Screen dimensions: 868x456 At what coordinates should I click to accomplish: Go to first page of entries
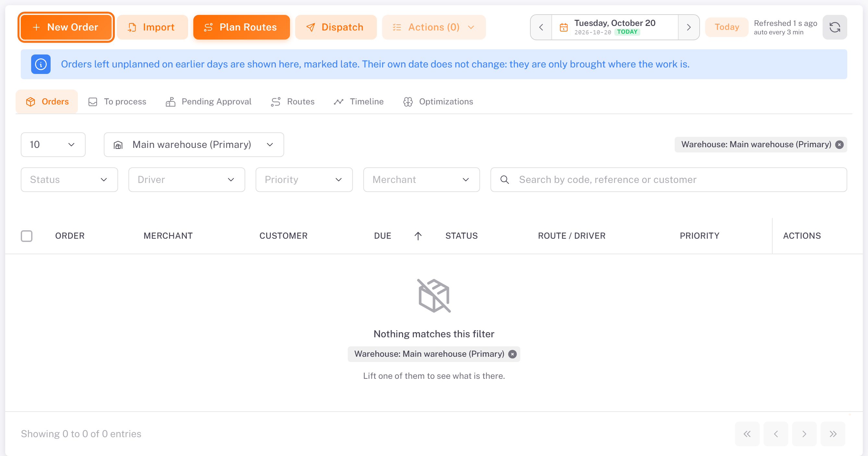click(x=747, y=434)
